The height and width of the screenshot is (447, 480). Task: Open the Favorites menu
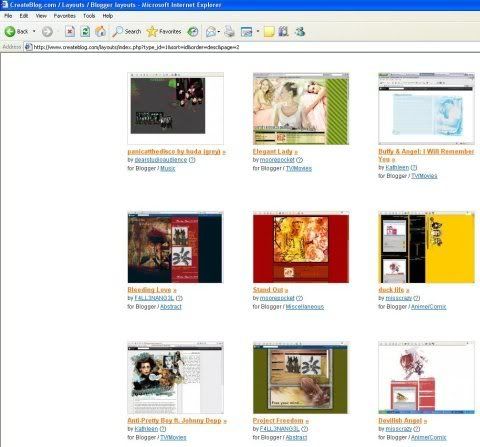pos(65,16)
